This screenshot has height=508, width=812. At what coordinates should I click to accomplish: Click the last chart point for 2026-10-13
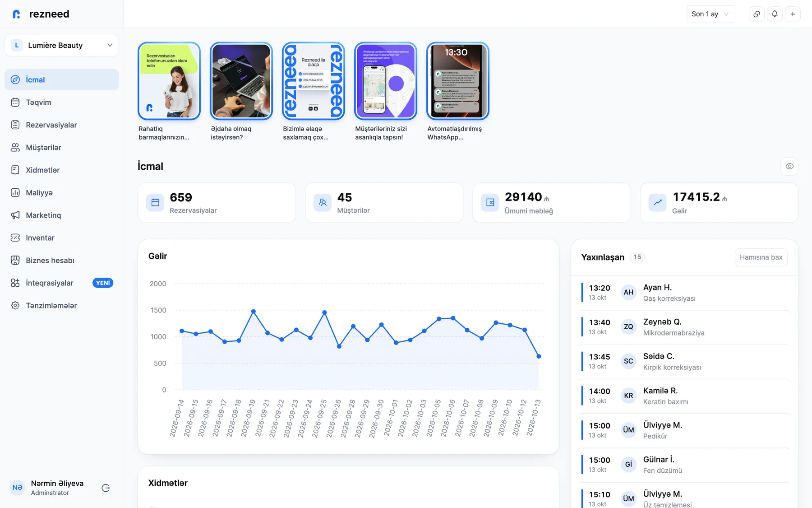[x=539, y=356]
